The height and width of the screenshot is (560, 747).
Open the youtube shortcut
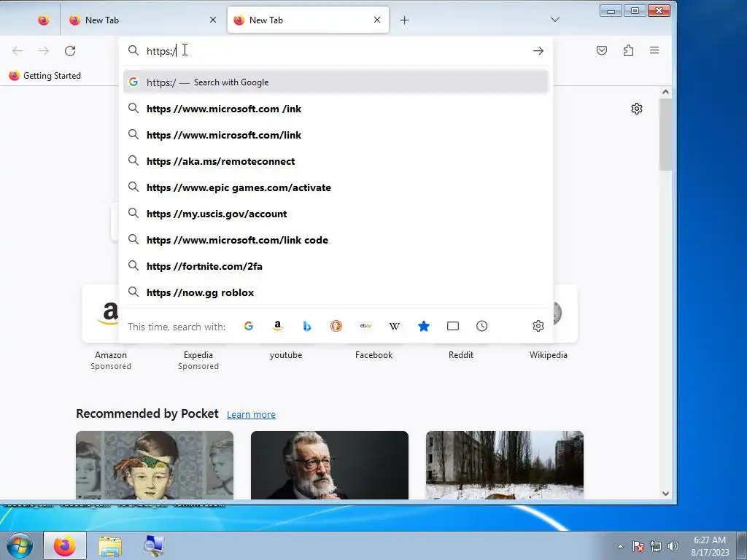[x=286, y=355]
